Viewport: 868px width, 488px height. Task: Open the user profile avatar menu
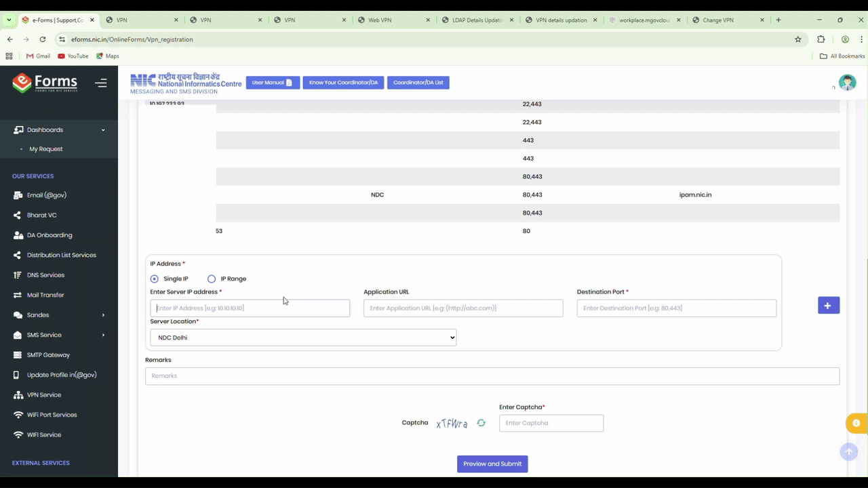[x=847, y=82]
